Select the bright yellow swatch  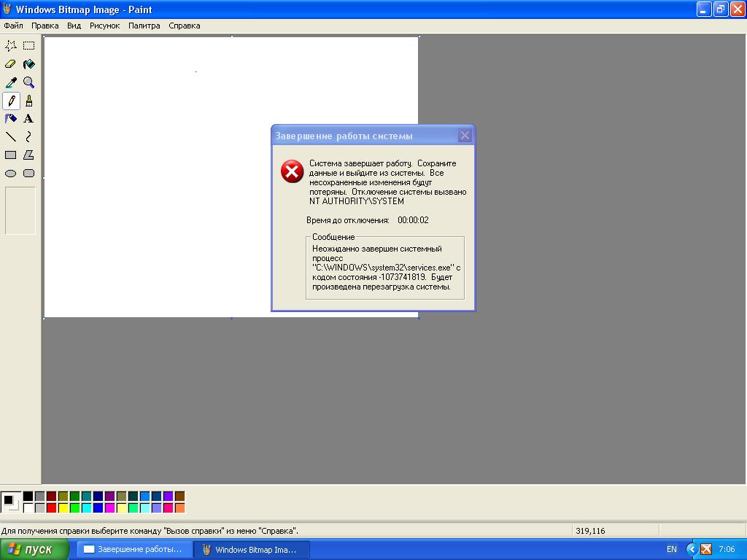tap(63, 508)
